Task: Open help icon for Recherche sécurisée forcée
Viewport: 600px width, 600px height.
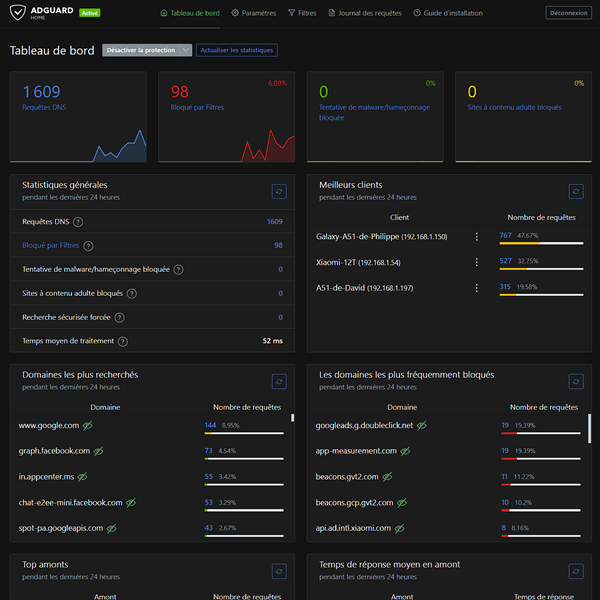Action: coord(119,318)
